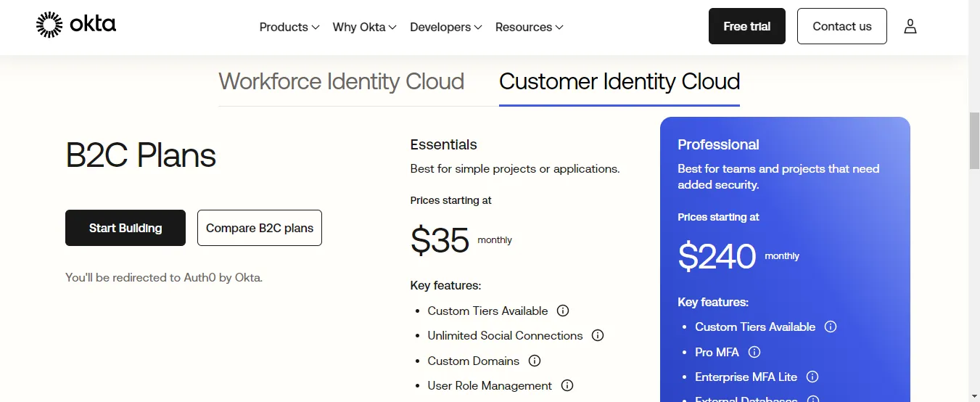The width and height of the screenshot is (980, 402).
Task: Click the Free trial button
Action: click(x=747, y=26)
